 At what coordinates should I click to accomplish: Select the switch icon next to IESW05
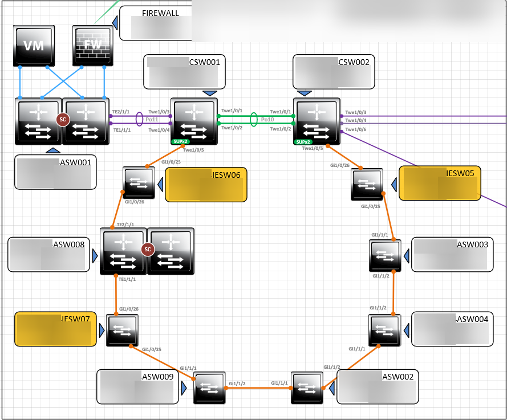click(x=367, y=185)
